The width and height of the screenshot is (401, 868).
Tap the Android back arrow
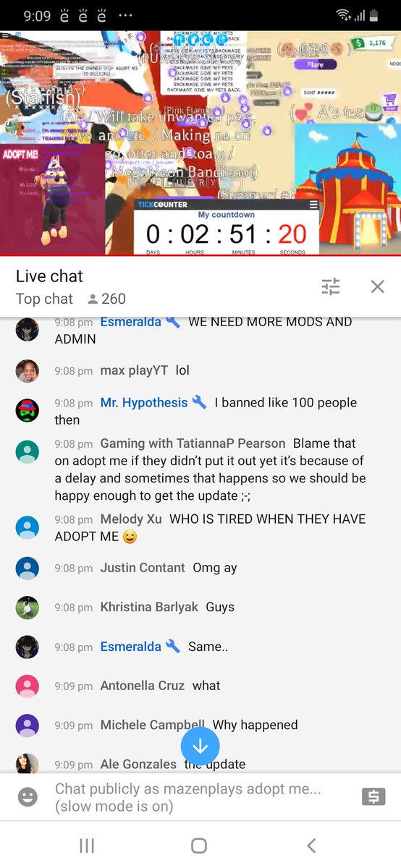[311, 846]
